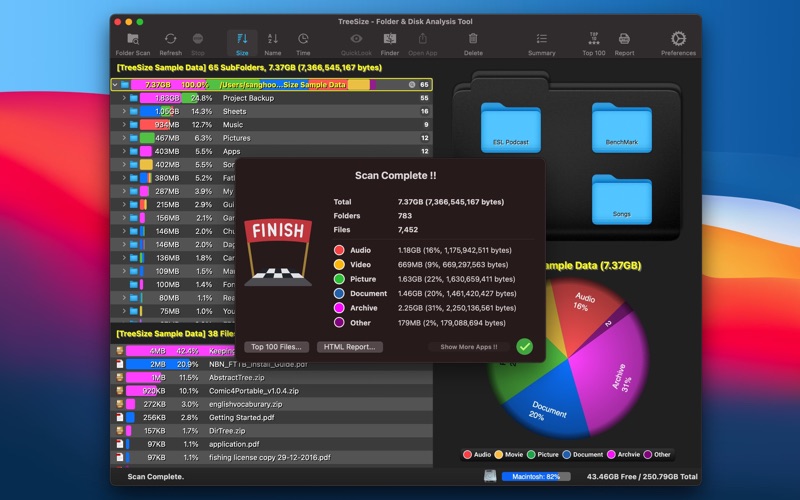Image resolution: width=800 pixels, height=500 pixels.
Task: Click the Video yellow dot in dialog
Action: 339,264
